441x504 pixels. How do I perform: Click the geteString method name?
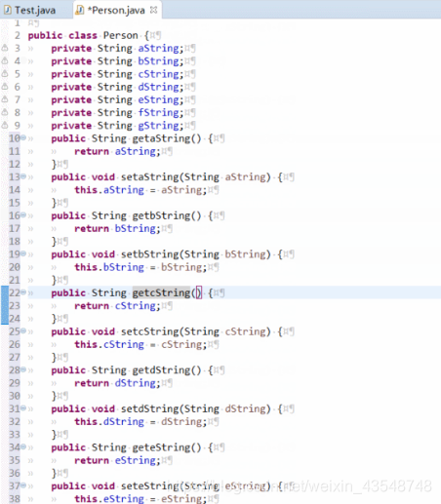(x=161, y=447)
